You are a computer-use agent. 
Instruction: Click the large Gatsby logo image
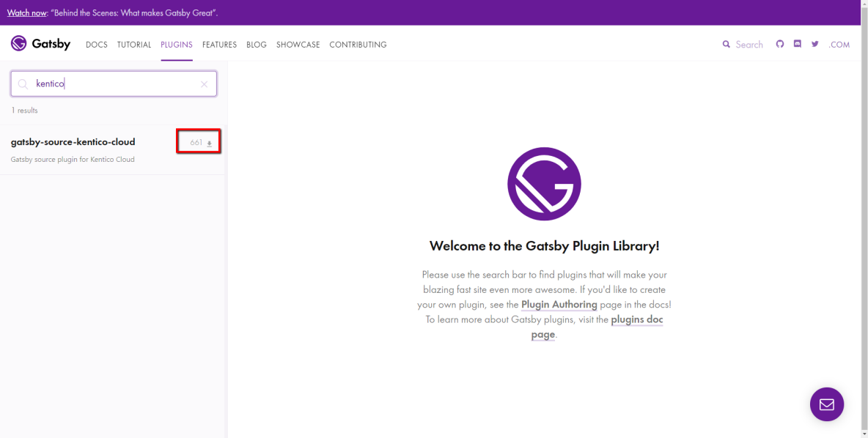(x=544, y=184)
